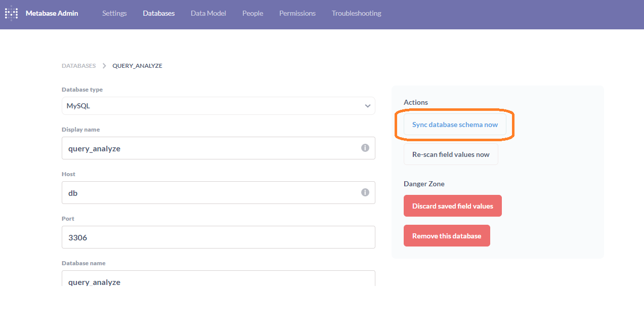
Task: Click into the Host field
Action: [219, 192]
